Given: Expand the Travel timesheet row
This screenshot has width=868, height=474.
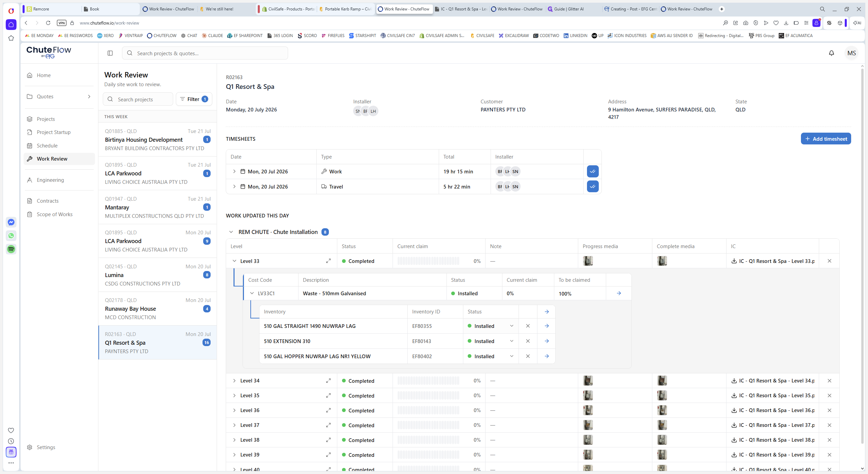Looking at the screenshot, I should click(x=234, y=187).
